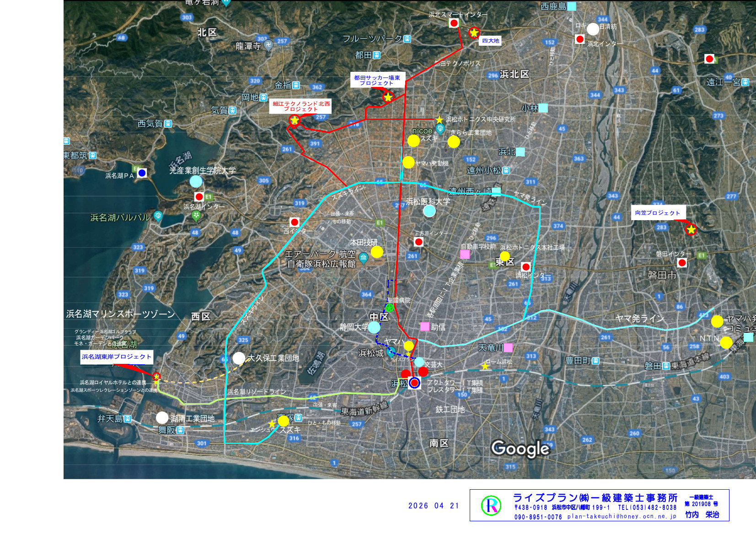Screen dimensions: 756x535
Task: Select the red dot marker at 浜北インター
Action: tap(580, 39)
